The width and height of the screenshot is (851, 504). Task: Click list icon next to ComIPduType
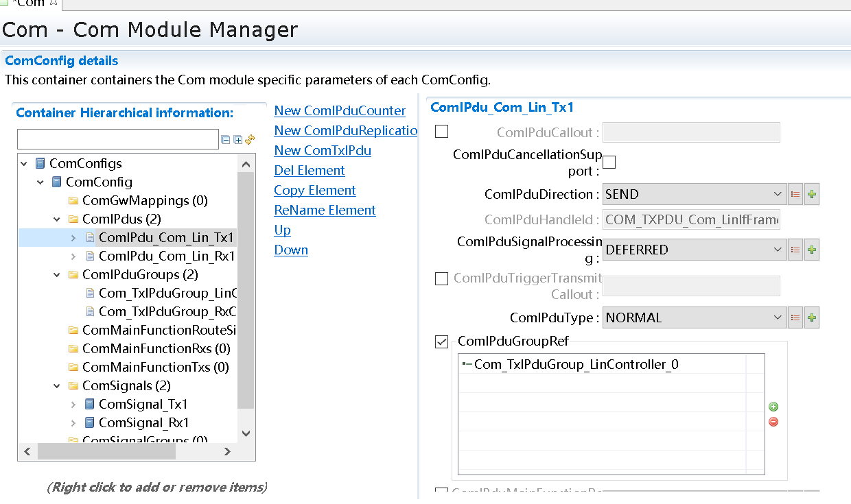(795, 317)
